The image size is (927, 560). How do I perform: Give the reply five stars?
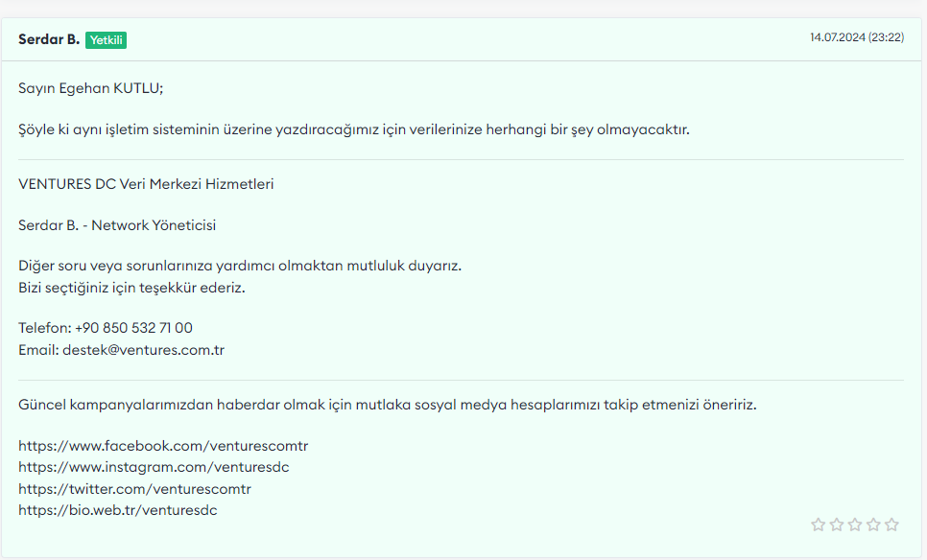[x=891, y=524]
